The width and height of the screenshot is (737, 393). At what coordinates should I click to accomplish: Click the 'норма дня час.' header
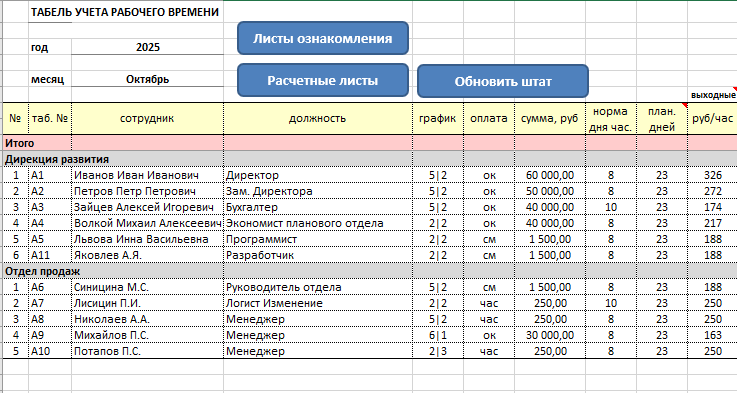(x=611, y=119)
